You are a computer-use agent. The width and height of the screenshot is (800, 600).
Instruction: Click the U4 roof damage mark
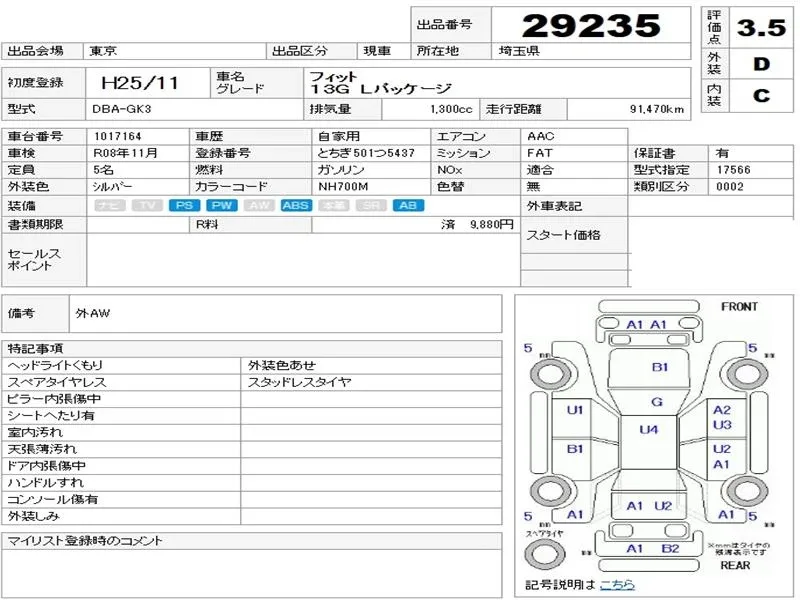click(x=648, y=430)
